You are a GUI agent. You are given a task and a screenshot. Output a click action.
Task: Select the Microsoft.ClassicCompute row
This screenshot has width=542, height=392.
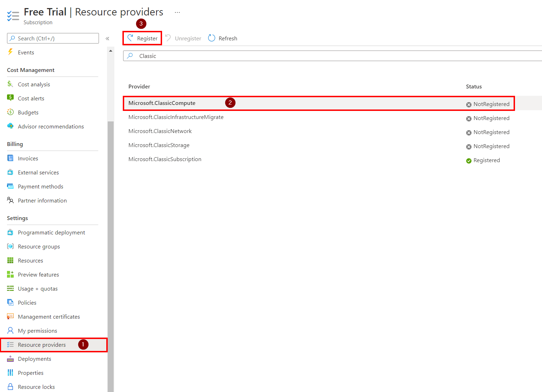(332, 103)
